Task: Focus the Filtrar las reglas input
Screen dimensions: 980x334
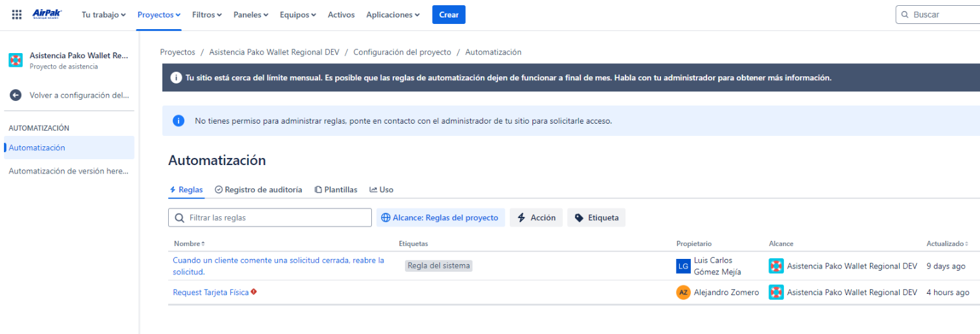Action: (270, 218)
